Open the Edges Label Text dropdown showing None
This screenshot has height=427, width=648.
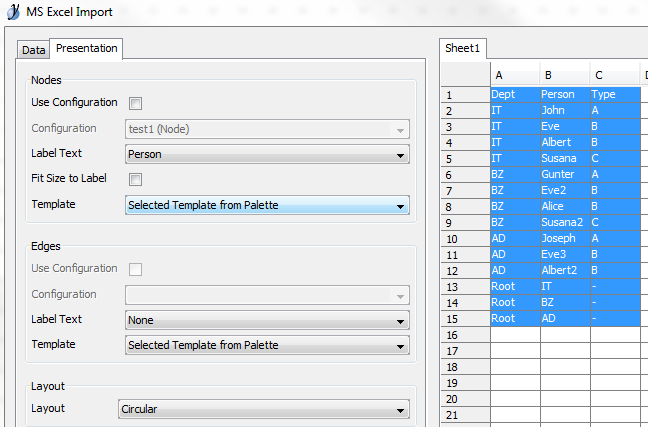point(267,320)
